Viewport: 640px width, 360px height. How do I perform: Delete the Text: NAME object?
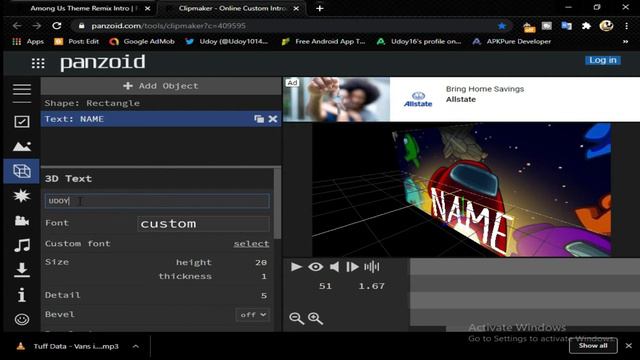pos(273,119)
